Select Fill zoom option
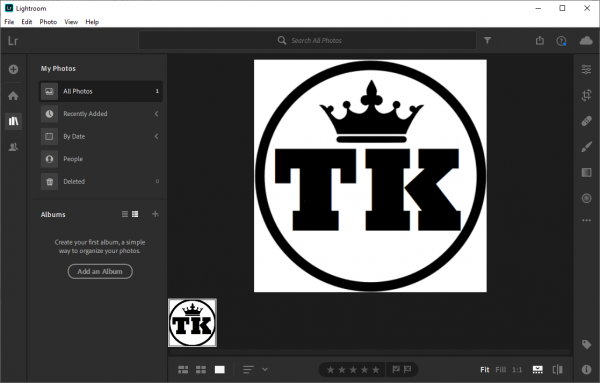The image size is (600, 383). tap(501, 369)
